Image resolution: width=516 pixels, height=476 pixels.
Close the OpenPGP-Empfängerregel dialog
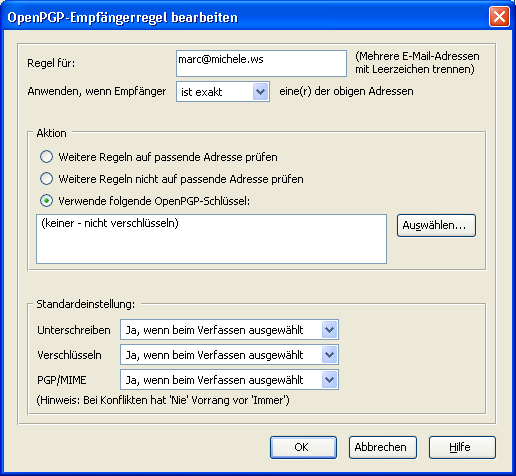point(499,16)
